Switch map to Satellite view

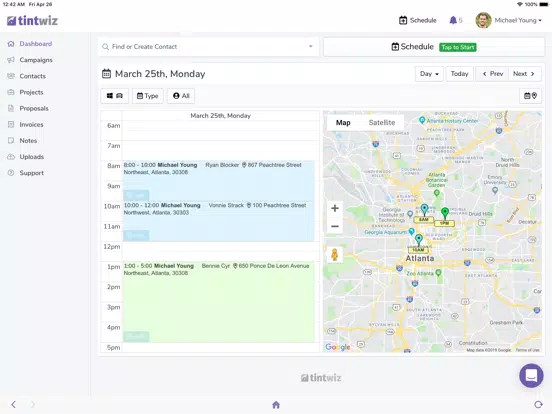[382, 123]
